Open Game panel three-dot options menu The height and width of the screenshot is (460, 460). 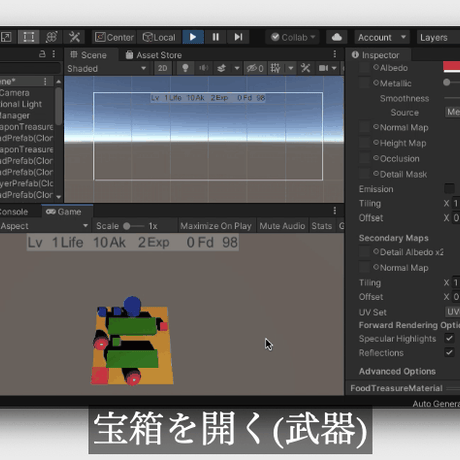335,210
